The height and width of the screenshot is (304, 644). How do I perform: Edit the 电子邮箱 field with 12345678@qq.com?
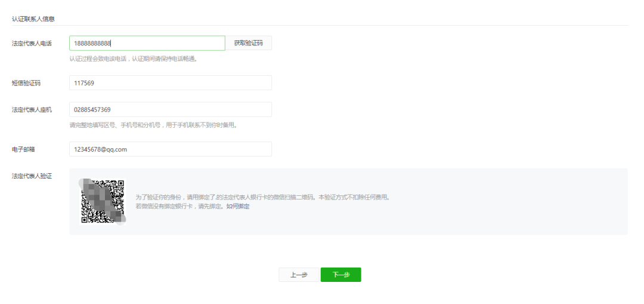coord(171,149)
